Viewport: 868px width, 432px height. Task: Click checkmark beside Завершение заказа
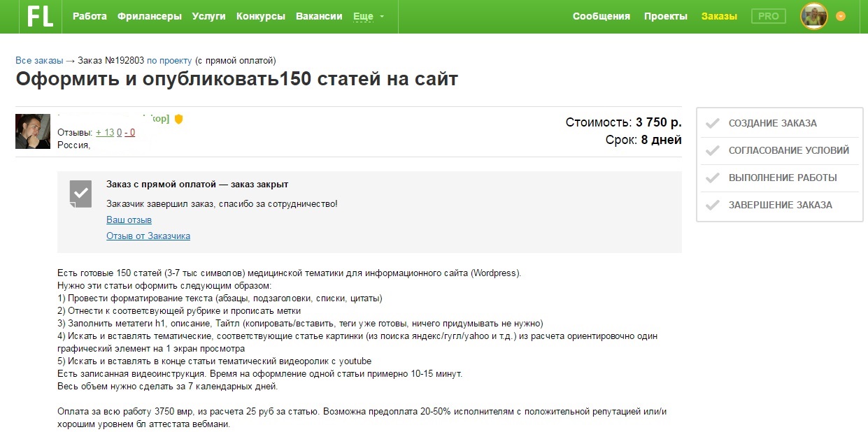coord(713,206)
